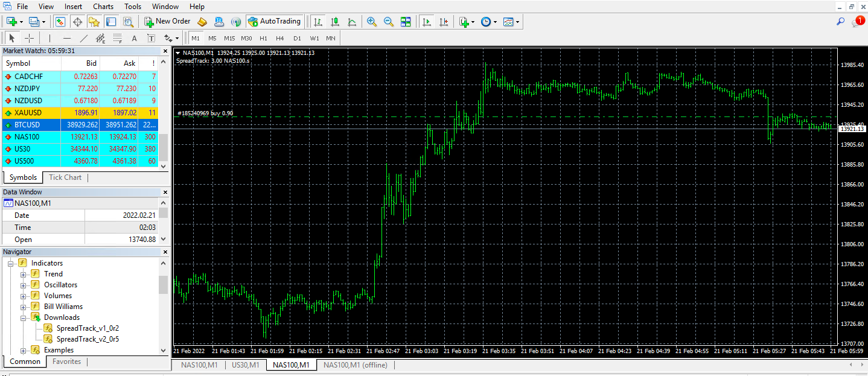This screenshot has width=868, height=376.
Task: Select the Crosshair tool
Action: (29, 37)
